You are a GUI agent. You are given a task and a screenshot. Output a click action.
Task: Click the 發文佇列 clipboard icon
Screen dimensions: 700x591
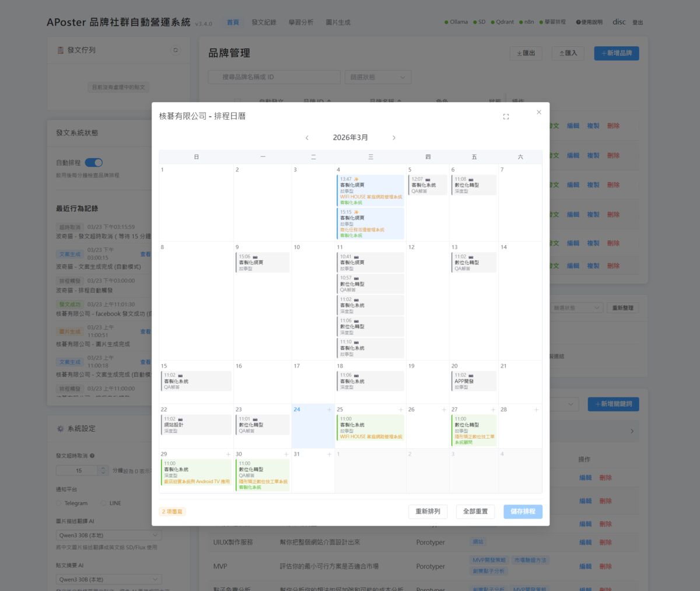point(60,50)
